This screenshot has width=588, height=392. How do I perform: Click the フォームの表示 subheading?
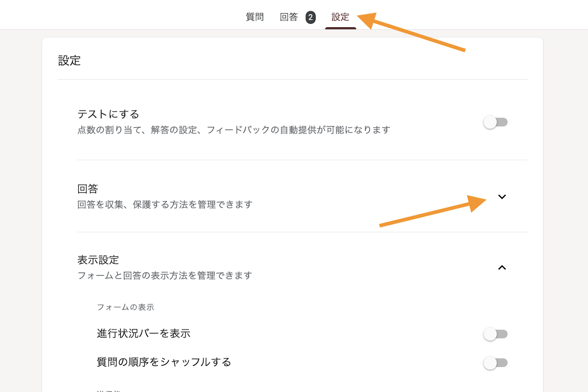pyautogui.click(x=125, y=307)
